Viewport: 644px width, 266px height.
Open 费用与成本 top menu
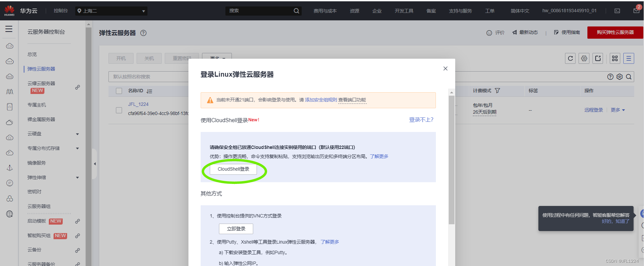325,11
